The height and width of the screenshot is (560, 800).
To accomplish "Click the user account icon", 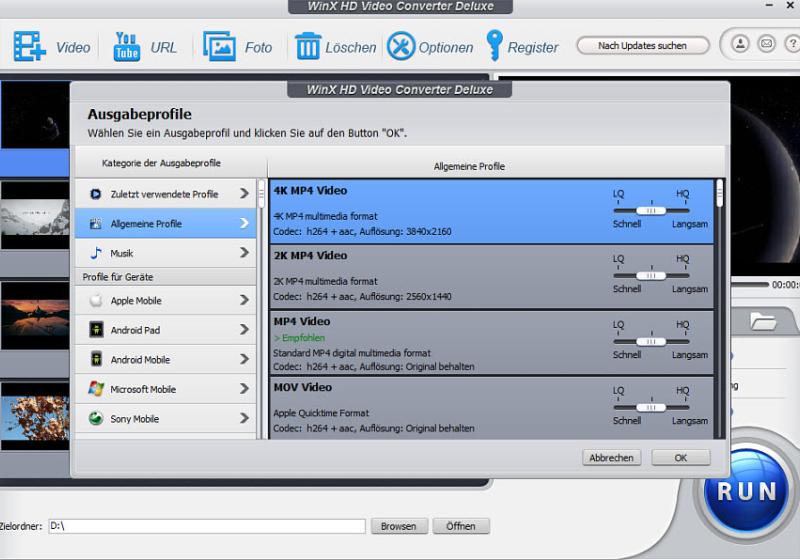I will click(x=740, y=44).
